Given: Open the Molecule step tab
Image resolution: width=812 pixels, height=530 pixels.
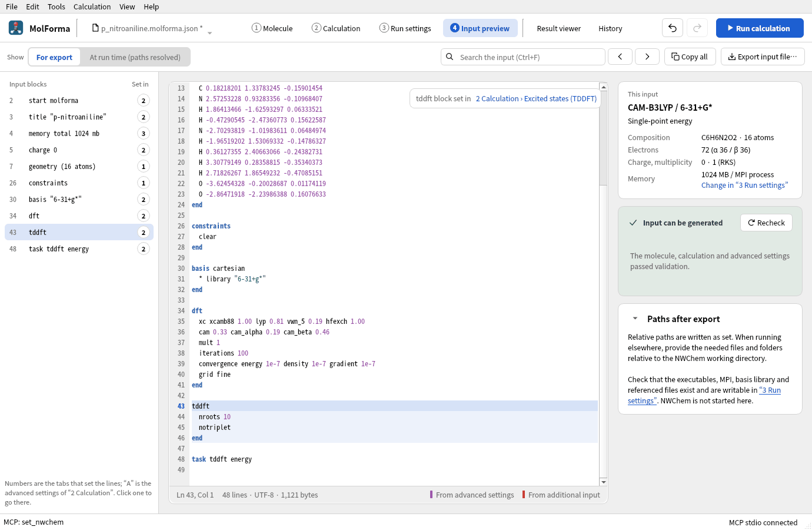Looking at the screenshot, I should [x=272, y=28].
